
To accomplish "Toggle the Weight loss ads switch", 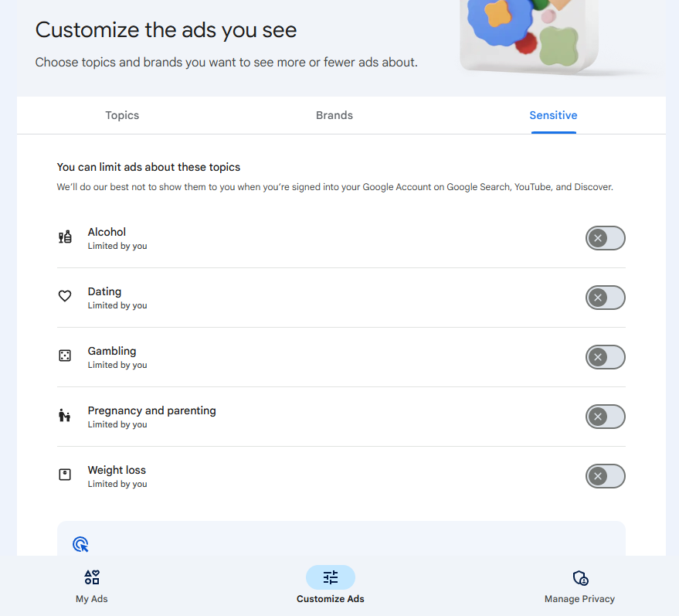I will [x=605, y=476].
